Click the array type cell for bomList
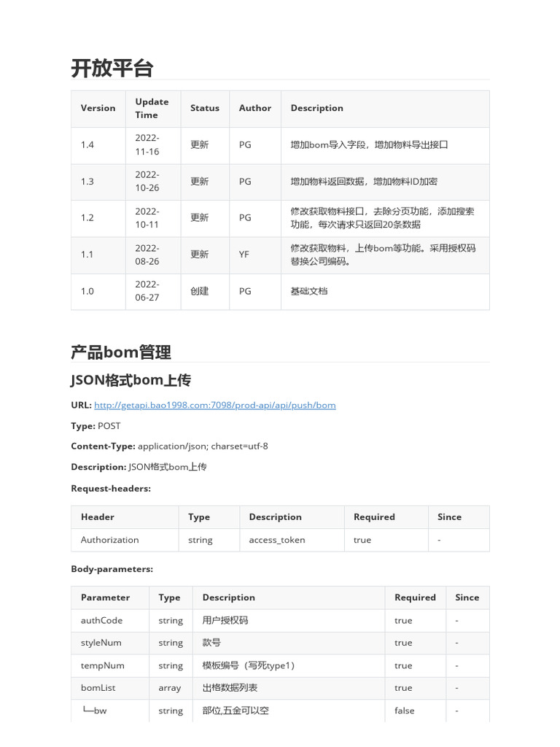Image resolution: width=560 pixels, height=747 pixels. coord(169,688)
